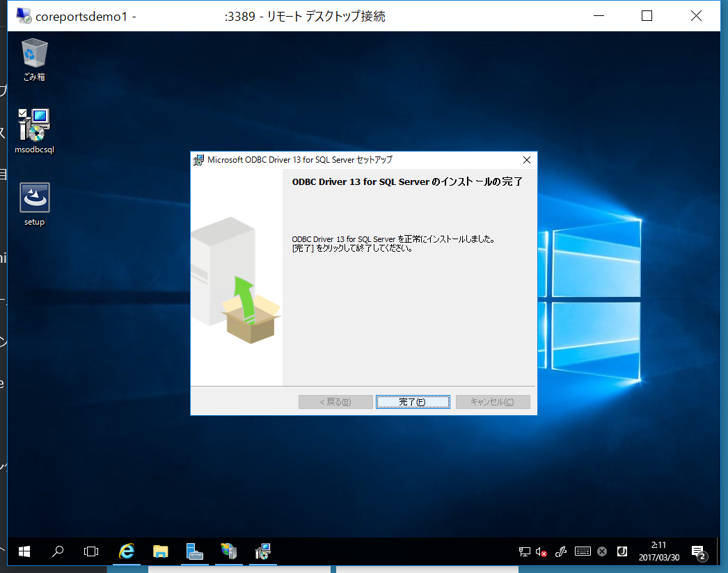
Task: Click the installer box-and-arrow illustration
Action: coord(237,280)
